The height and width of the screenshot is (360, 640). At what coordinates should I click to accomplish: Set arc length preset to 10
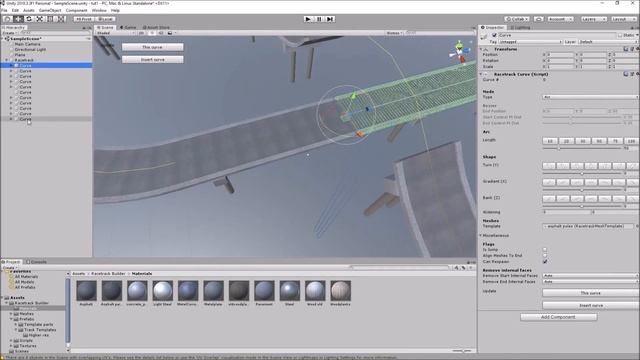coord(550,141)
